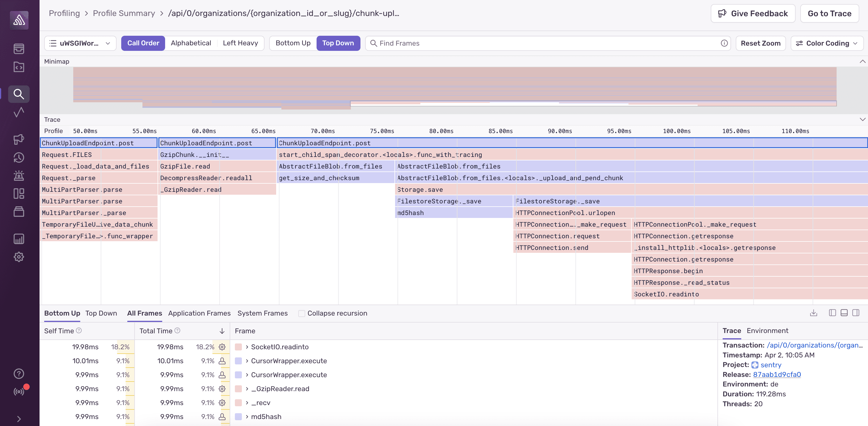Screen dimensions: 868x426
Task: Open the Color Coding dropdown
Action: pos(826,43)
